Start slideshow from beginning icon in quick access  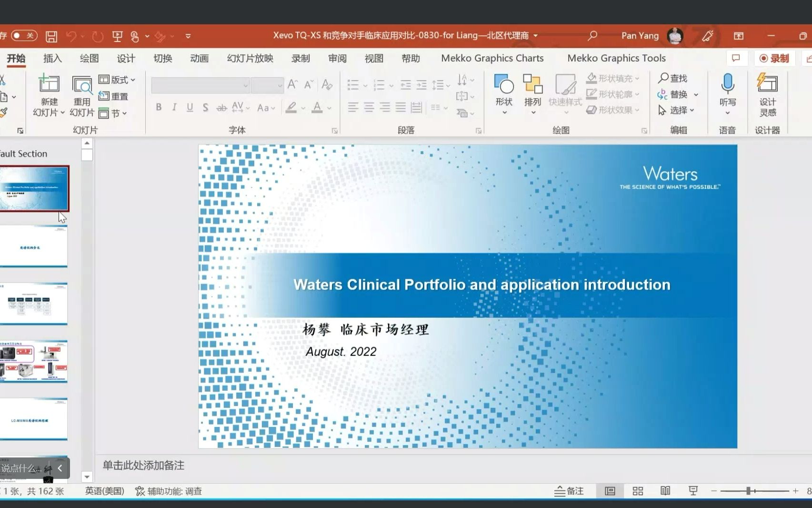tap(117, 36)
